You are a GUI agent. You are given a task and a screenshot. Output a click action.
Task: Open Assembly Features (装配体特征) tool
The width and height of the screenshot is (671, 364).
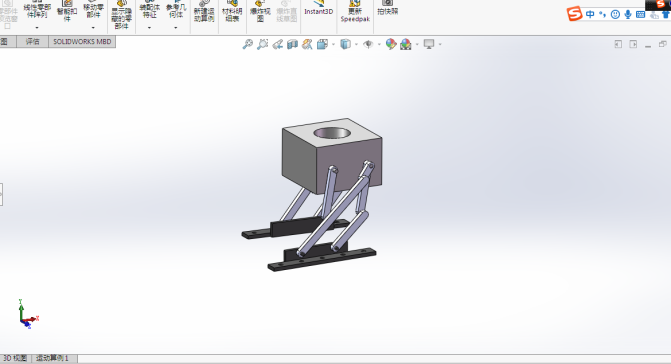pos(149,9)
